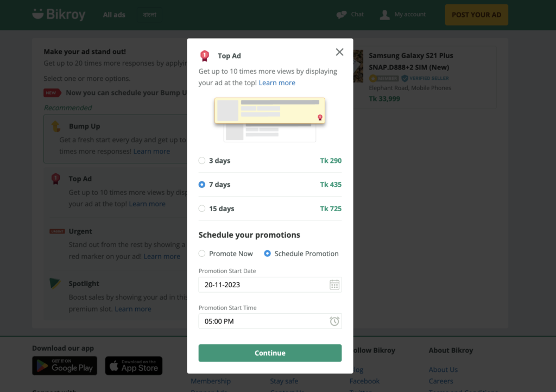Select Schedule Promotion radio button

pos(267,254)
